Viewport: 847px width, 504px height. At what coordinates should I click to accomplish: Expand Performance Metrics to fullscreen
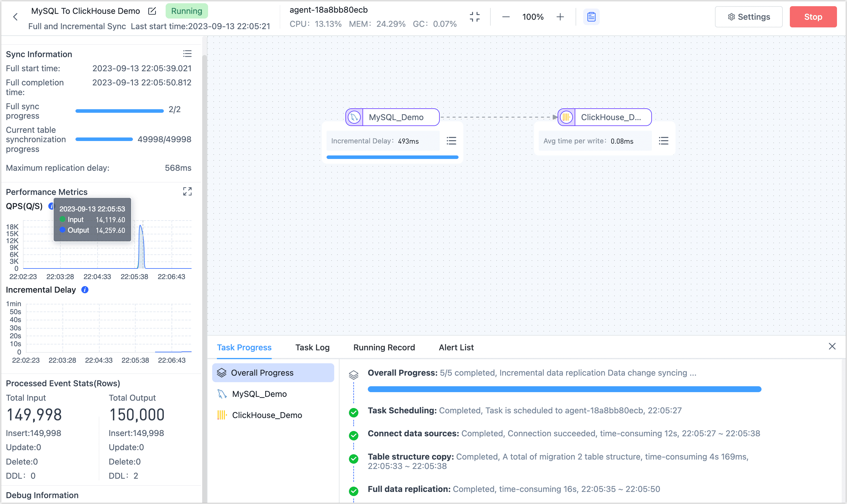pyautogui.click(x=187, y=191)
